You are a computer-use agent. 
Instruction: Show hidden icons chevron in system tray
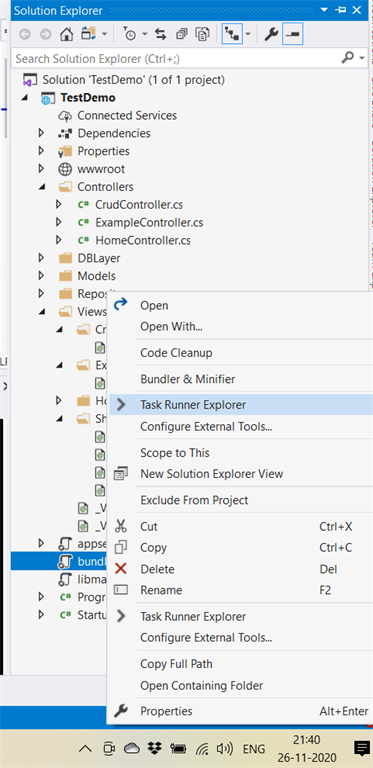[85, 748]
